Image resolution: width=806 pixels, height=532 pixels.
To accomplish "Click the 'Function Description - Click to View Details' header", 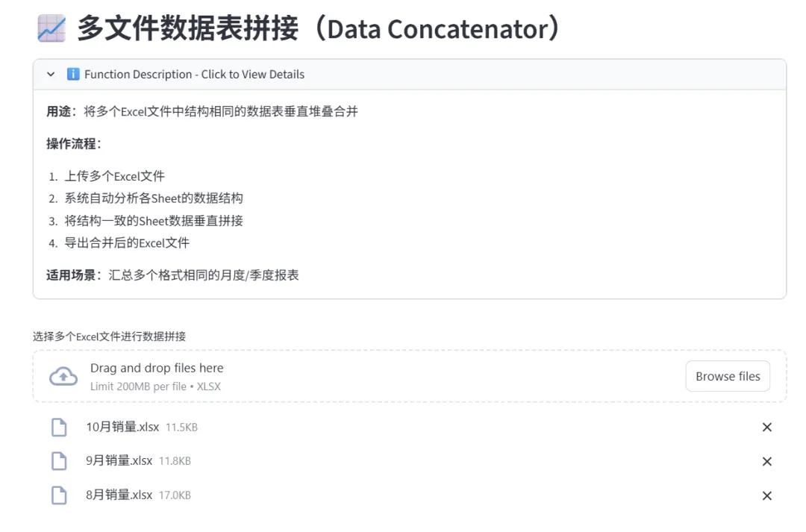I will point(194,74).
